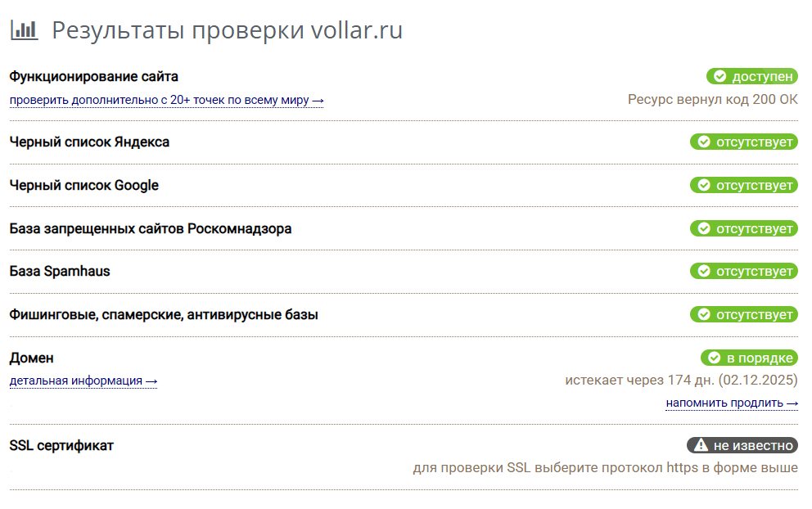Click the 'в порядке' domain status badge
The width and height of the screenshot is (812, 509).
tap(749, 358)
